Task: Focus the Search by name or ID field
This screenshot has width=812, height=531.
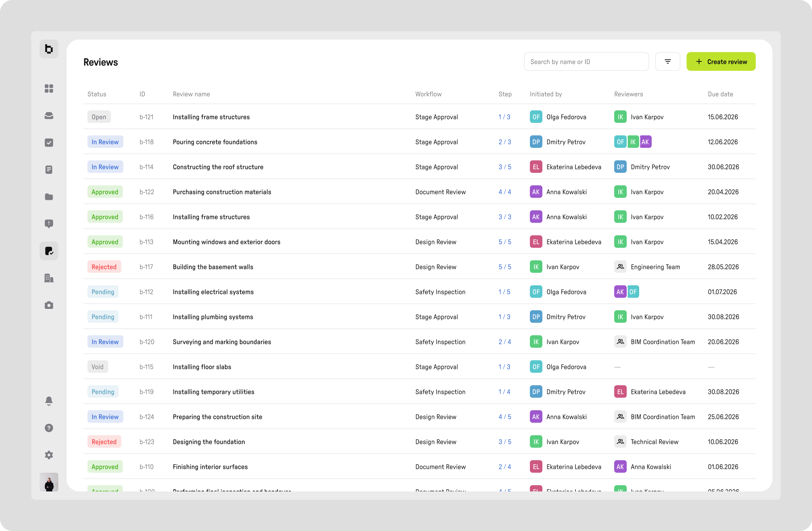Action: (586, 61)
